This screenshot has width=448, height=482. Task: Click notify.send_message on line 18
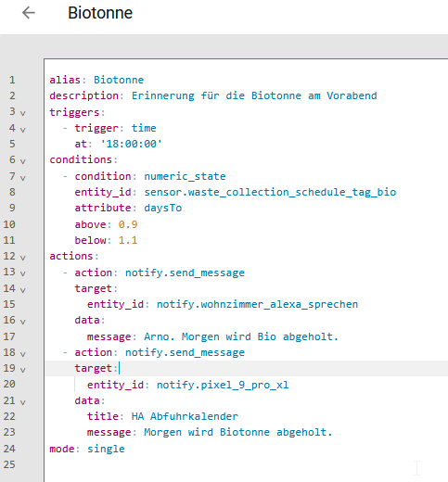click(x=185, y=352)
